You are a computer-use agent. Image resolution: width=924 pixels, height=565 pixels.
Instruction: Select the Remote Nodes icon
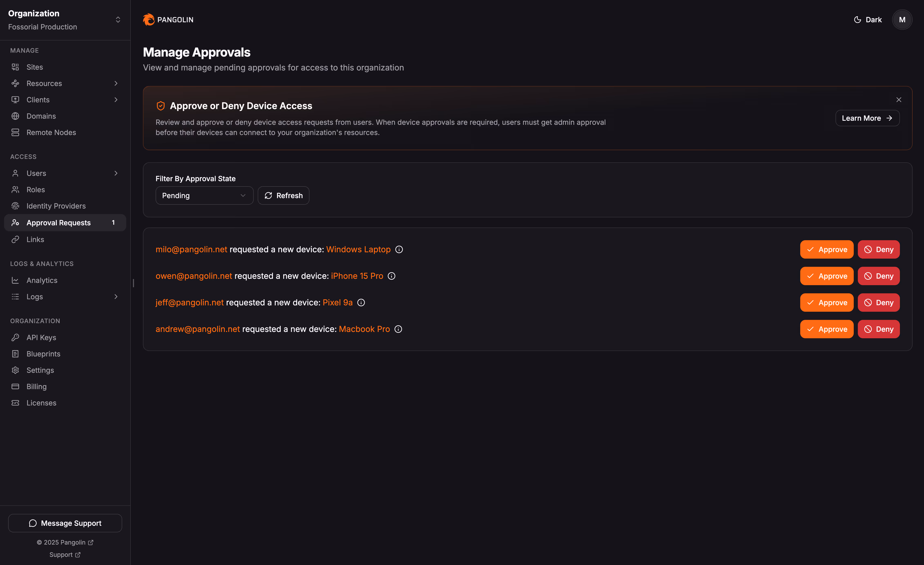[15, 132]
